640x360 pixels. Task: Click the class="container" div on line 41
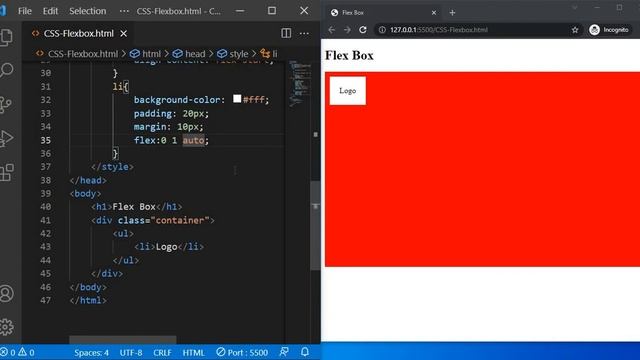153,220
